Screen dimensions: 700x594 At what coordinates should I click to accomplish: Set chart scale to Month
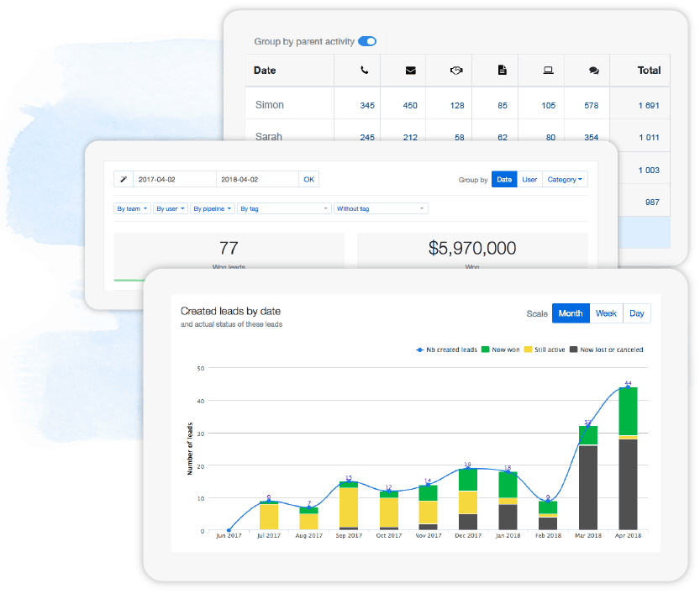coord(571,313)
